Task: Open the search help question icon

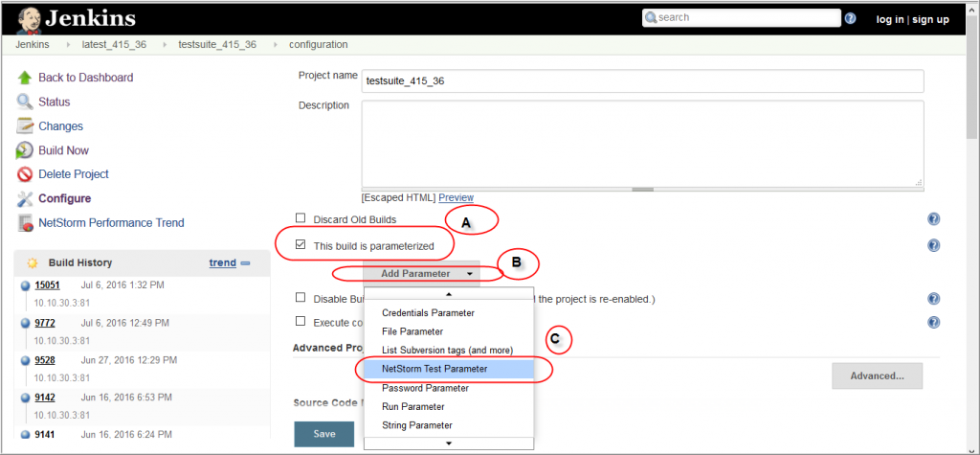Action: point(850,18)
